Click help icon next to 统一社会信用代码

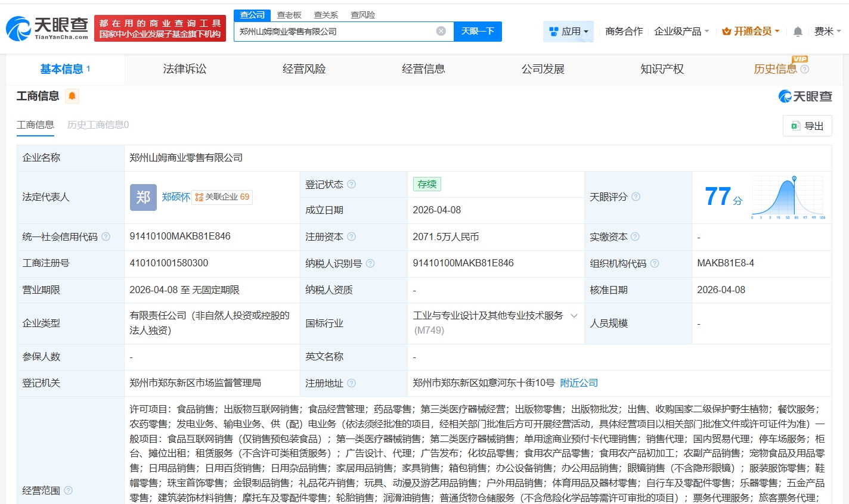click(x=106, y=237)
